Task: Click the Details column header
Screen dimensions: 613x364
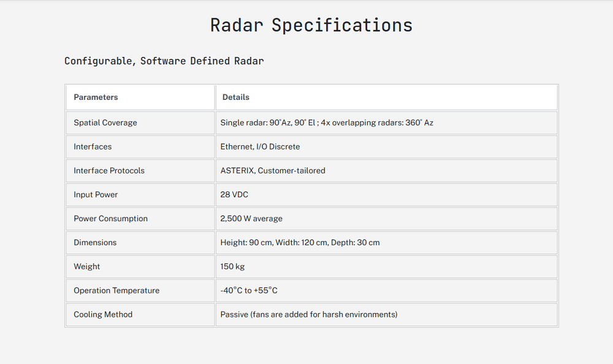Action: click(236, 97)
